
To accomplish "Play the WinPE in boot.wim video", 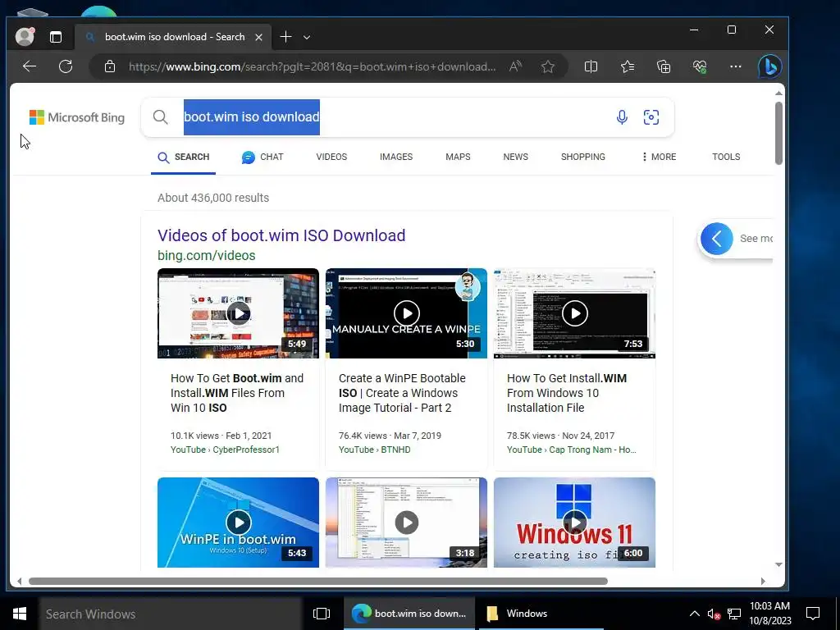I will point(238,523).
